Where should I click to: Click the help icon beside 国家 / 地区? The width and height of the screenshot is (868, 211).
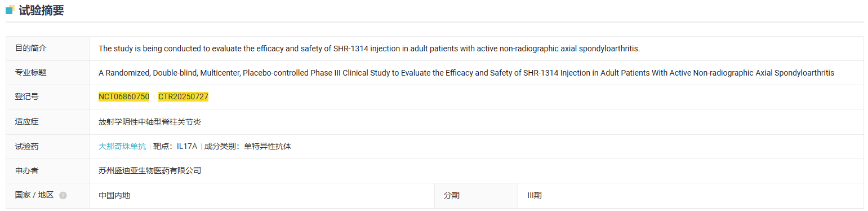pyautogui.click(x=63, y=195)
